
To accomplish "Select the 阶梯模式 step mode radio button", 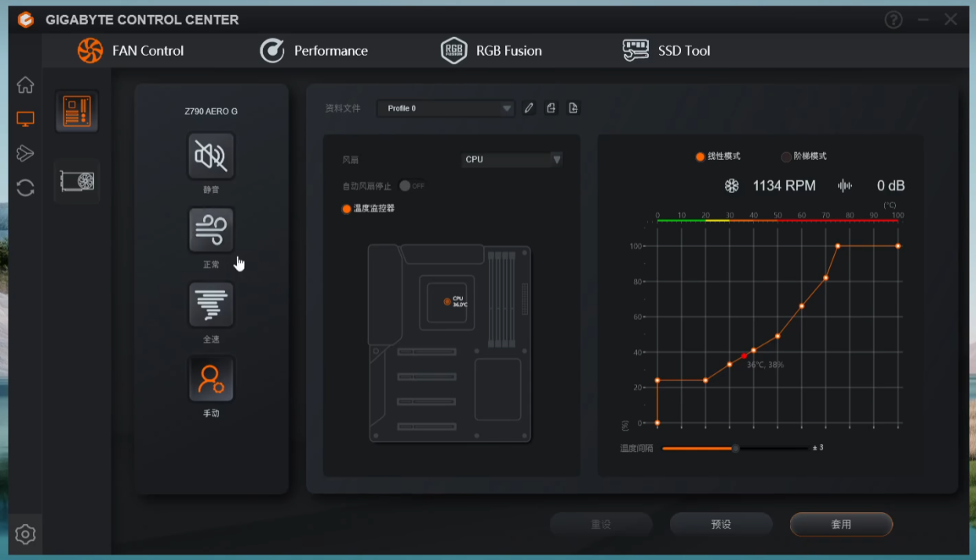I will tap(786, 157).
